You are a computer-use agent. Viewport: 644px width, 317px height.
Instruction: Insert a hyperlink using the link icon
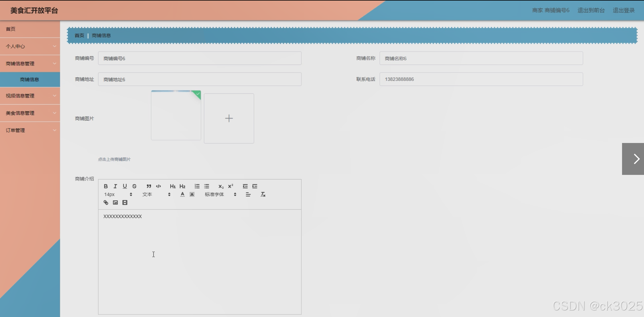pyautogui.click(x=106, y=203)
